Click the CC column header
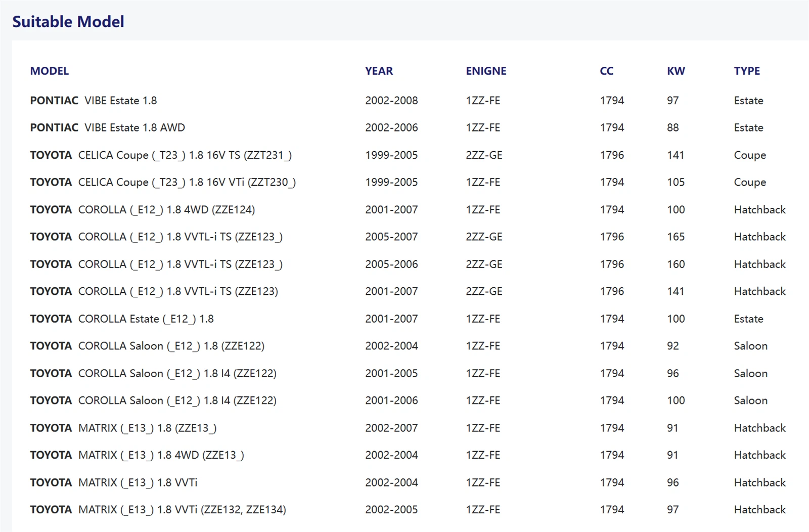Screen dimensions: 809x532 [x=607, y=71]
